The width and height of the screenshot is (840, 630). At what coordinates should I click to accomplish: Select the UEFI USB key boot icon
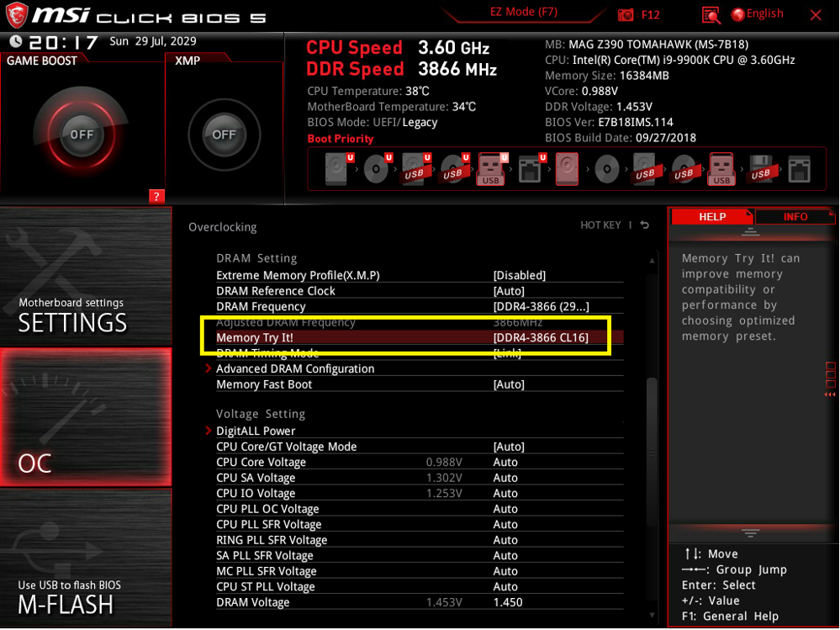492,169
